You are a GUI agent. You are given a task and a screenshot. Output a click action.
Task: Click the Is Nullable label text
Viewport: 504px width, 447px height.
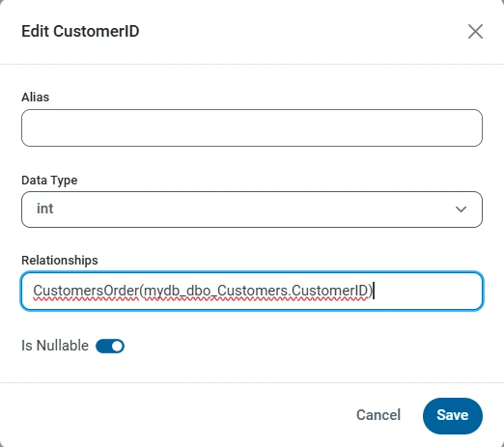tap(55, 346)
